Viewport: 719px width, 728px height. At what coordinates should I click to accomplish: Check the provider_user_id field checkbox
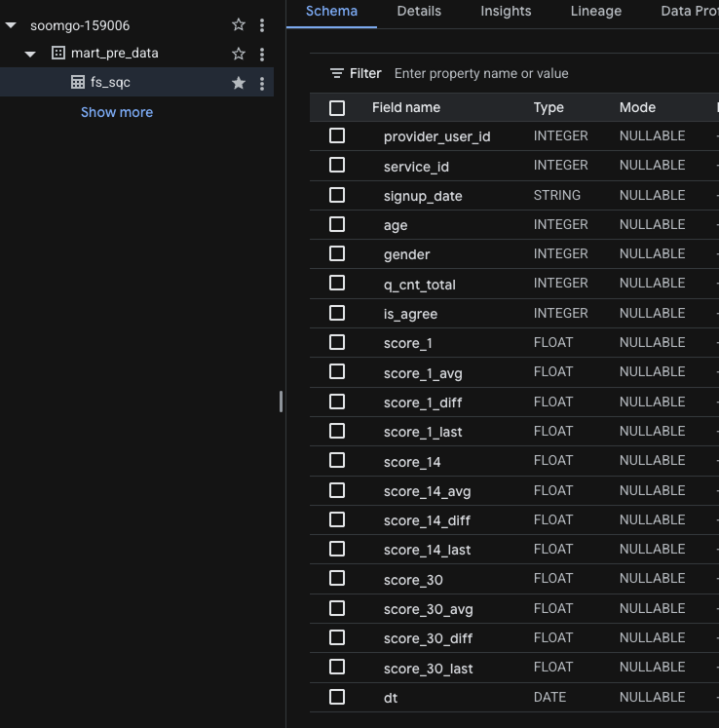tap(337, 136)
